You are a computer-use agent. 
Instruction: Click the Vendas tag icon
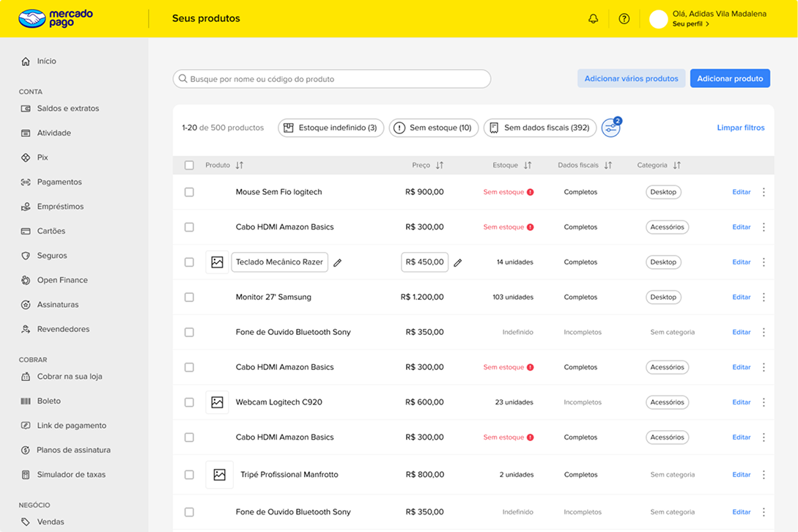point(26,522)
